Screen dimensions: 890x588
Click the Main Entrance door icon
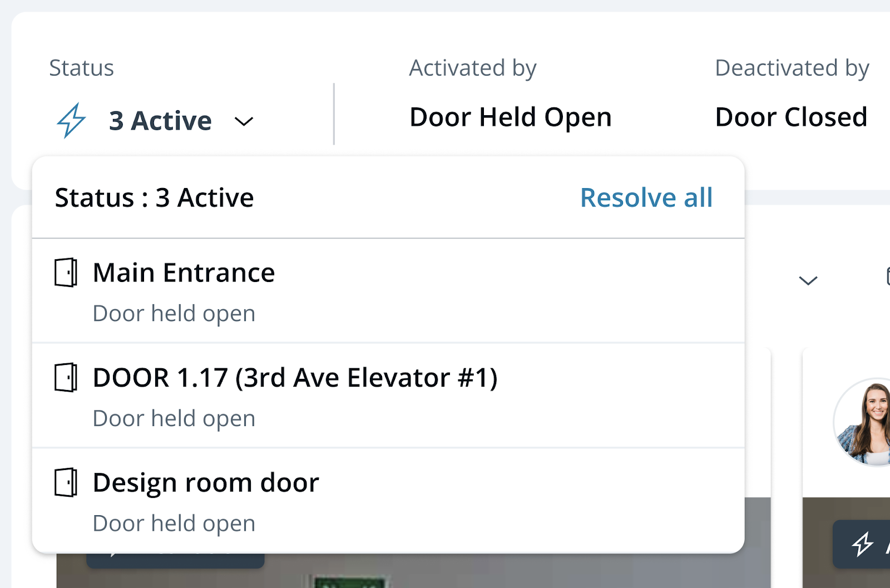(x=66, y=273)
